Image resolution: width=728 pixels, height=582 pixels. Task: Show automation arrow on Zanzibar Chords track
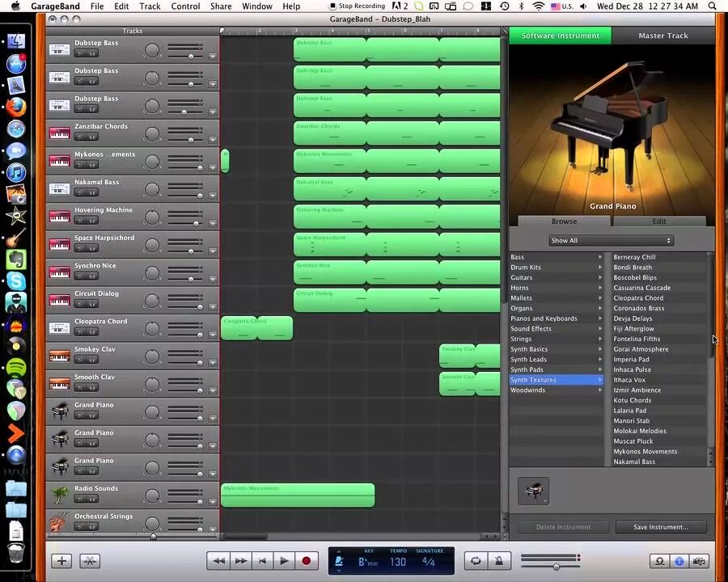(213, 140)
